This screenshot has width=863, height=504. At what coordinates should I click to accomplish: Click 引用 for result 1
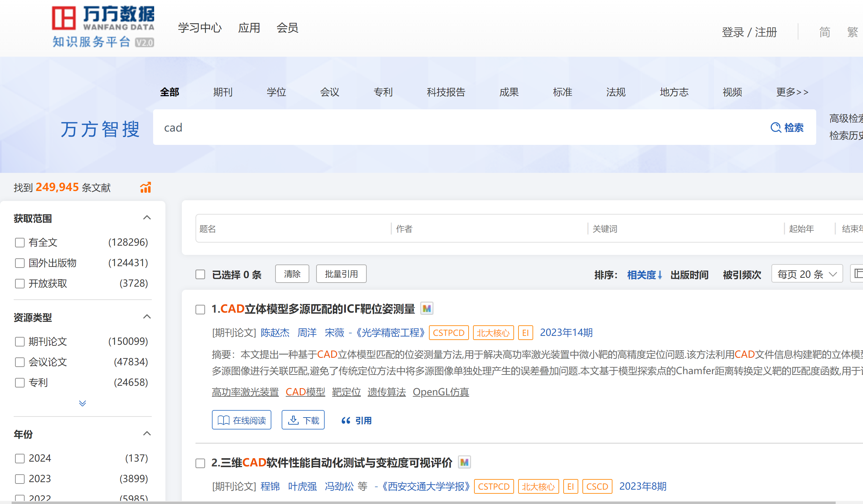356,420
